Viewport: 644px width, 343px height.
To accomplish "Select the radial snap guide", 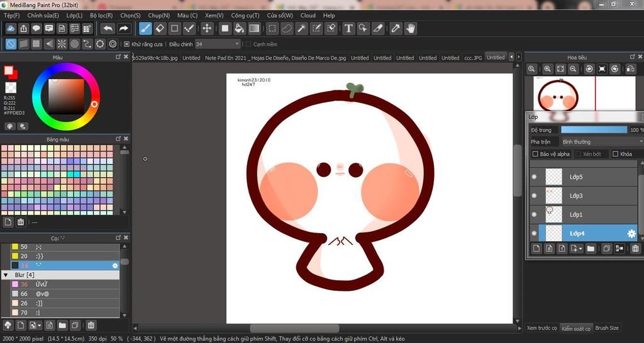I will click(62, 44).
